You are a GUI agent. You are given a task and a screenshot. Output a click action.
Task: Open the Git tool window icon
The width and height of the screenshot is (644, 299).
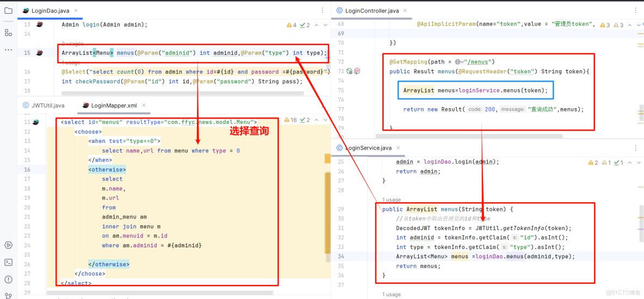pyautogui.click(x=8, y=295)
